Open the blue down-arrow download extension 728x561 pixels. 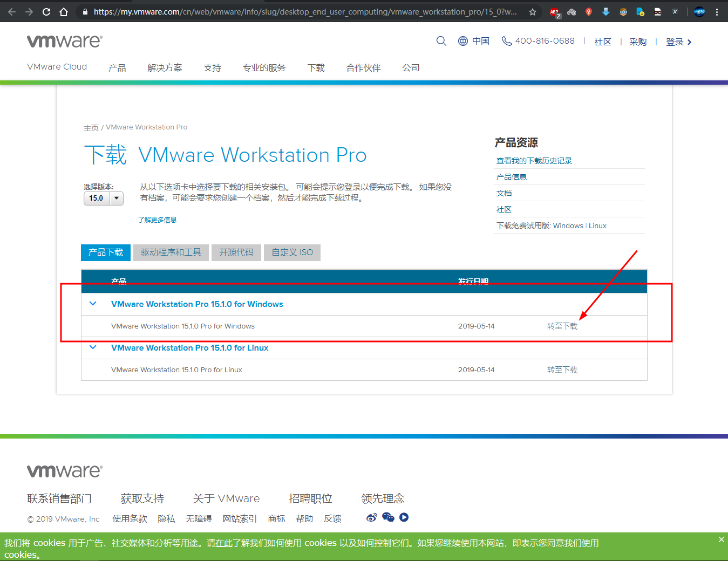[606, 11]
